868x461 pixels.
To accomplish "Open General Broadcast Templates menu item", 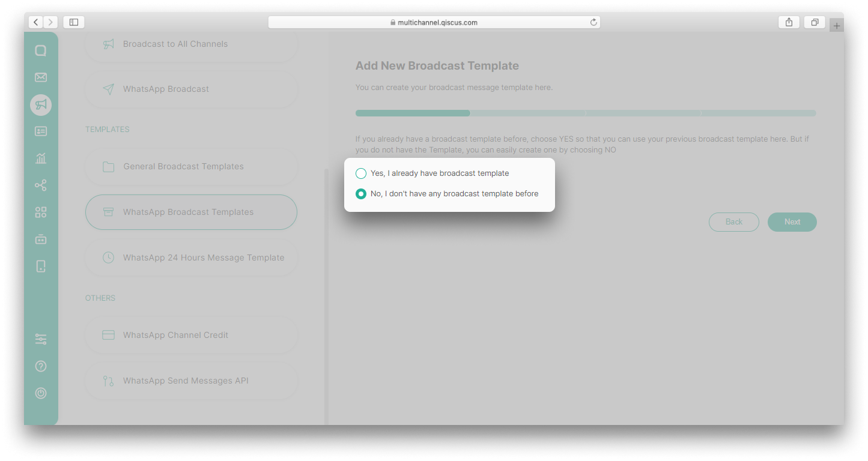I will coord(192,166).
